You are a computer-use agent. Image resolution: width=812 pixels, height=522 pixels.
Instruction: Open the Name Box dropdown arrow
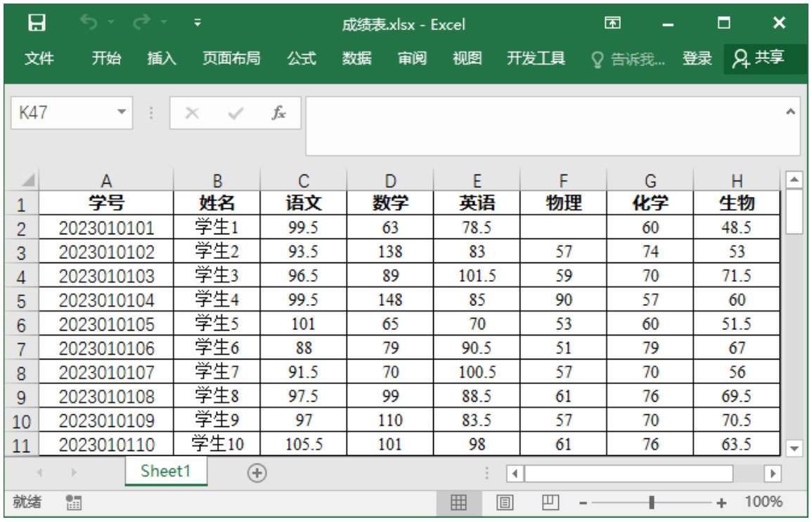(x=122, y=113)
